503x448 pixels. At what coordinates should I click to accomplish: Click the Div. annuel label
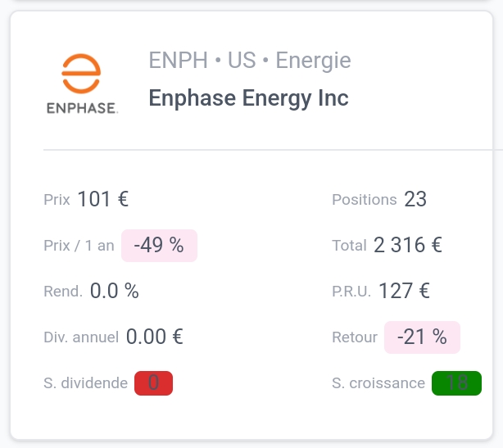tap(81, 337)
